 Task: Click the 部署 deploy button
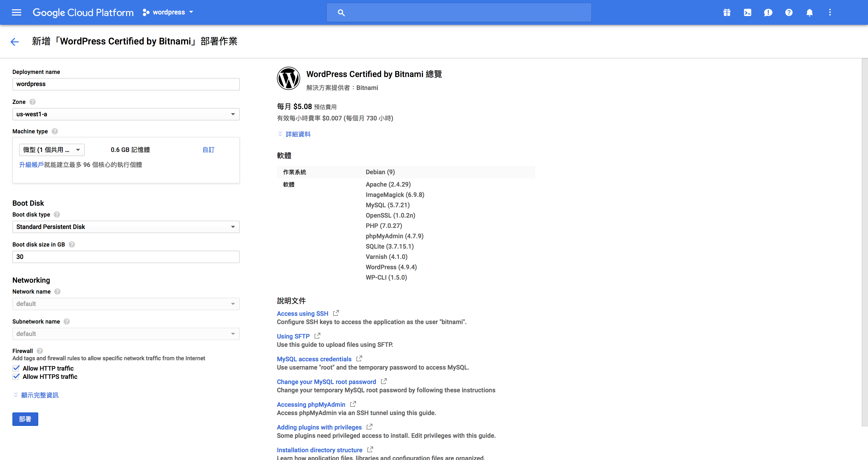pos(25,419)
